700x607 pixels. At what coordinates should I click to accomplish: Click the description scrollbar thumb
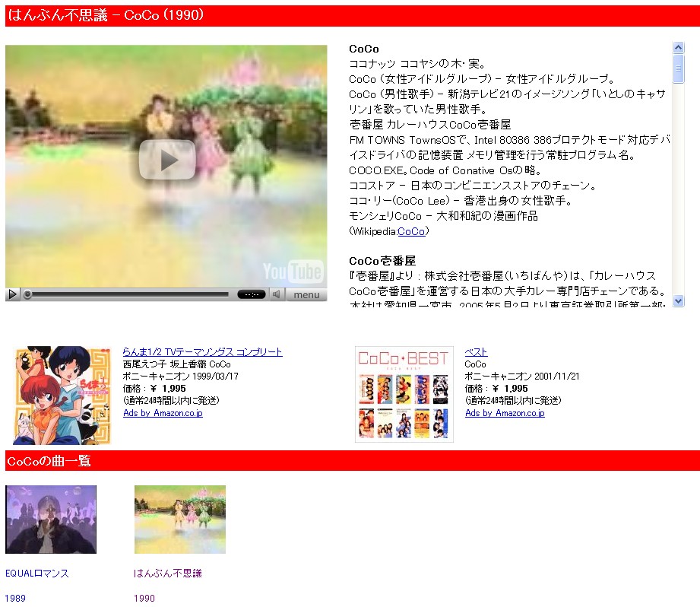pyautogui.click(x=678, y=68)
